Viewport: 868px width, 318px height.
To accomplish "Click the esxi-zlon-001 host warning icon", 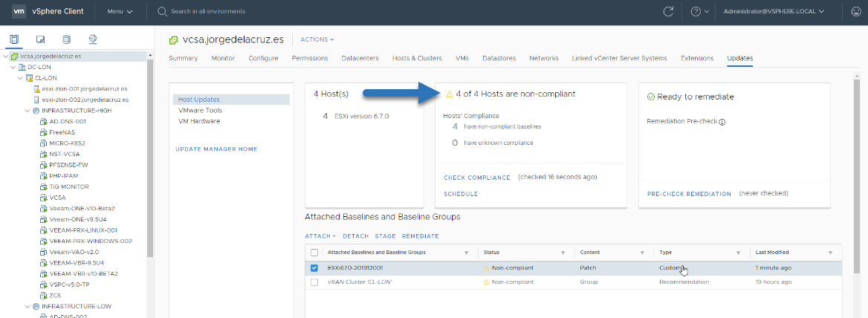I will point(36,88).
